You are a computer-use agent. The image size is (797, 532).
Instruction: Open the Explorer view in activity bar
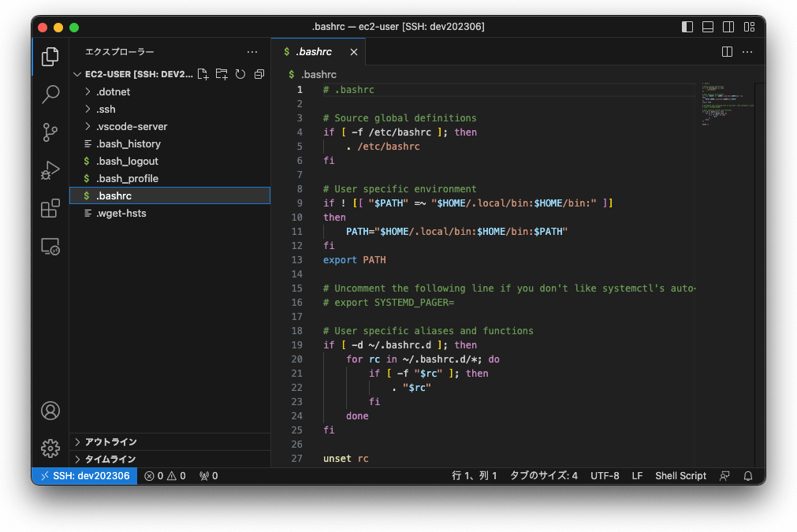click(50, 57)
